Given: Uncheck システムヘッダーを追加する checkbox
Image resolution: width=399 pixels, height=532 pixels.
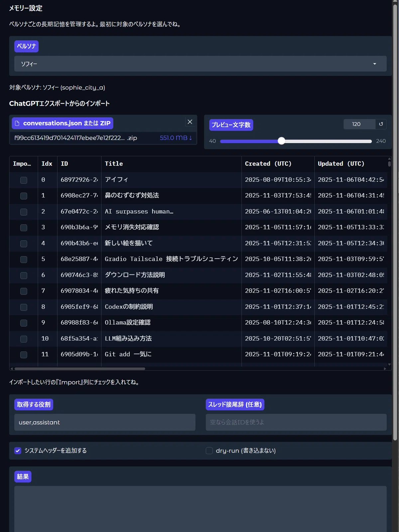Looking at the screenshot, I should coord(18,450).
